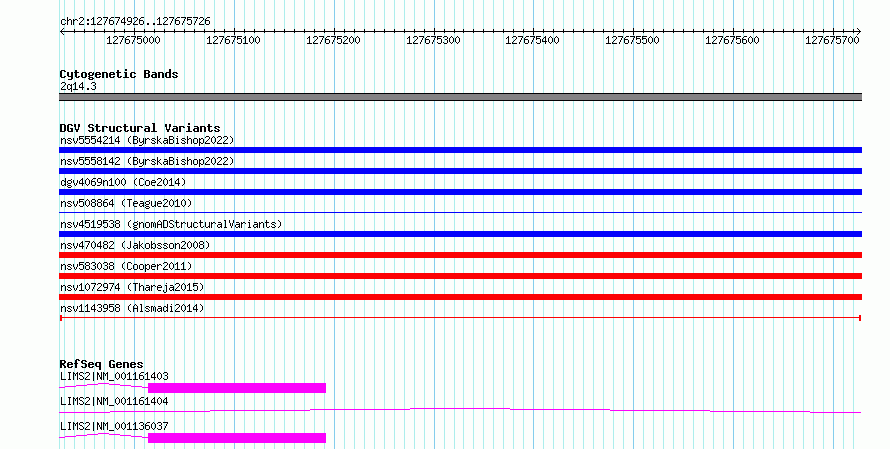Click the red bar for nsv470482

click(x=460, y=255)
